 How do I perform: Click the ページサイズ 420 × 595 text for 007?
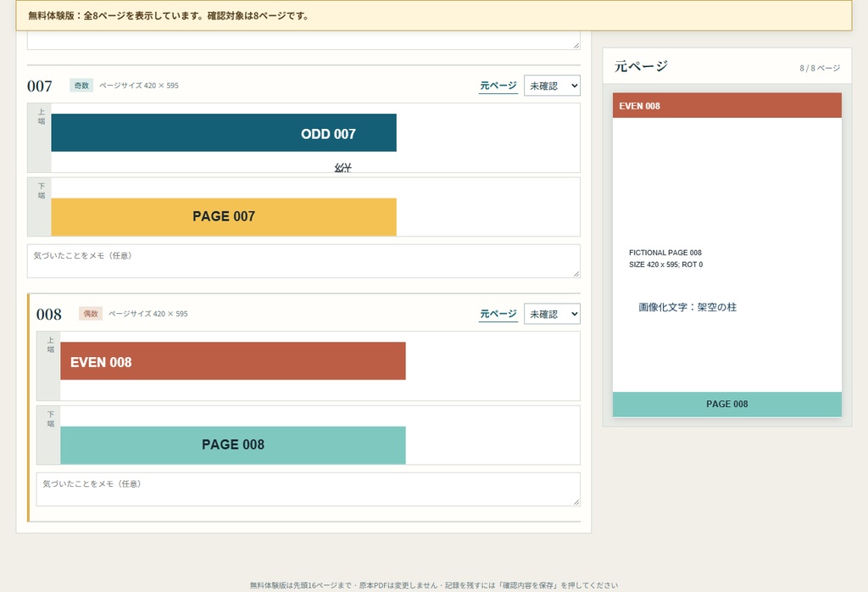tap(139, 86)
